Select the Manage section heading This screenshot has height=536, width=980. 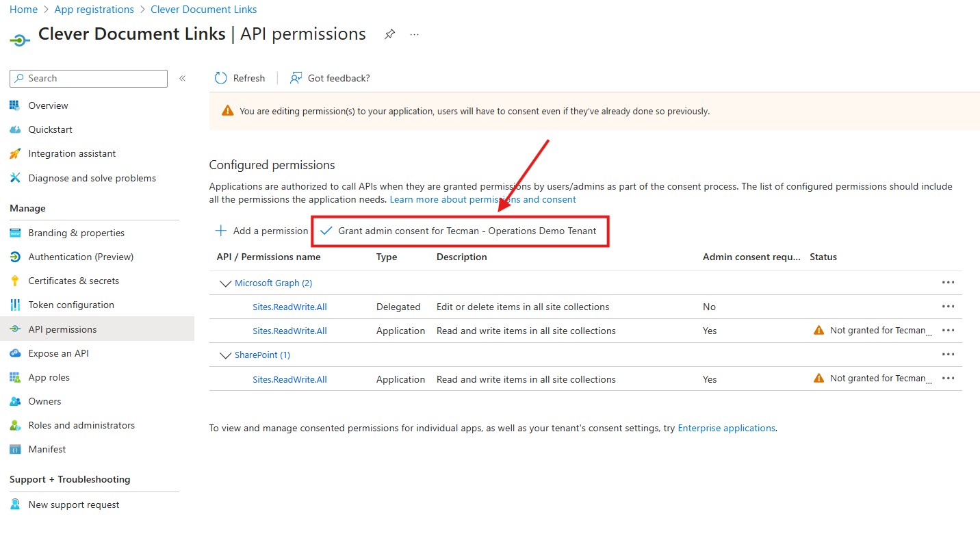point(27,208)
